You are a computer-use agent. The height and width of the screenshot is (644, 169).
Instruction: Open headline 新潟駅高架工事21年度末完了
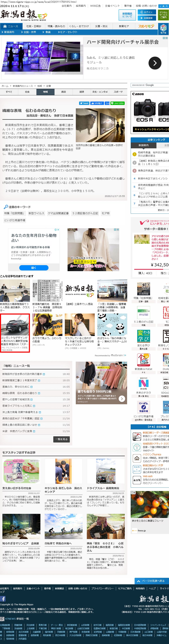click(20, 381)
